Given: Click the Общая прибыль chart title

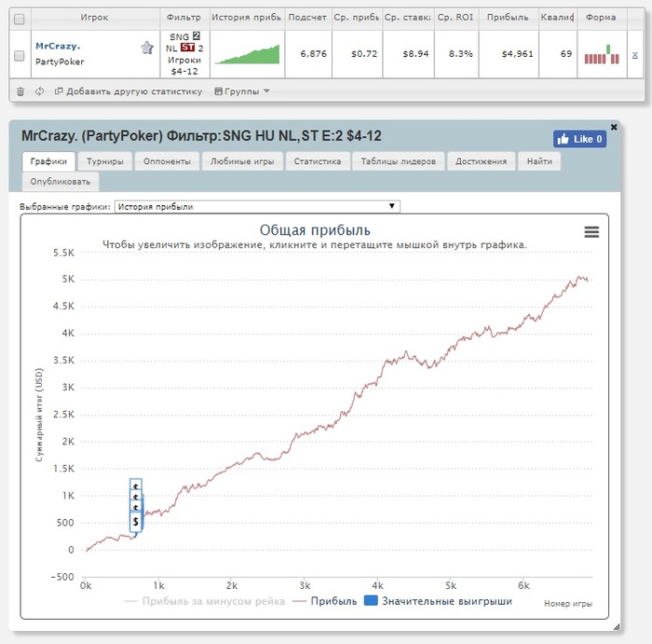Looking at the screenshot, I should [x=315, y=230].
